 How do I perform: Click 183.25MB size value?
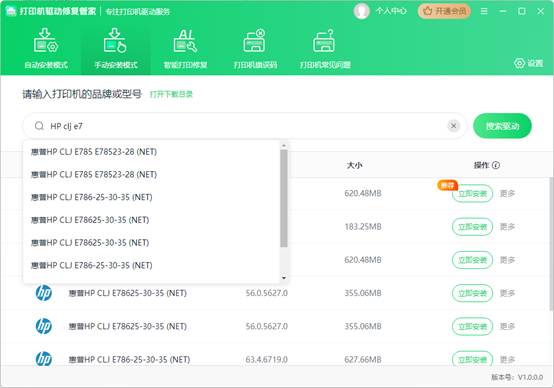pyautogui.click(x=363, y=227)
